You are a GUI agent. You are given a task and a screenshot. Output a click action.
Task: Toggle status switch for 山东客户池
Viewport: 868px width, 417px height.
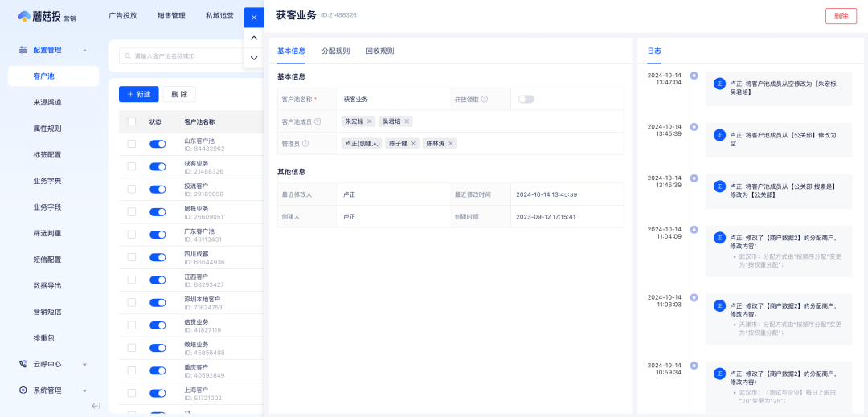pos(158,144)
